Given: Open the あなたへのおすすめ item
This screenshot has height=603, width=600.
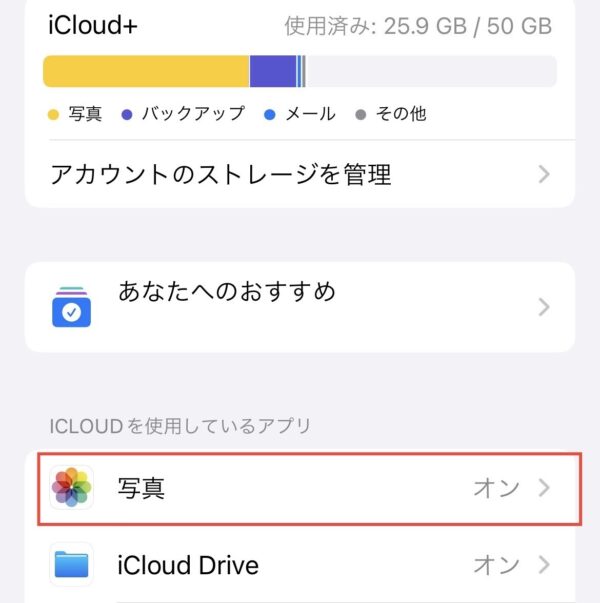Looking at the screenshot, I should pos(300,307).
